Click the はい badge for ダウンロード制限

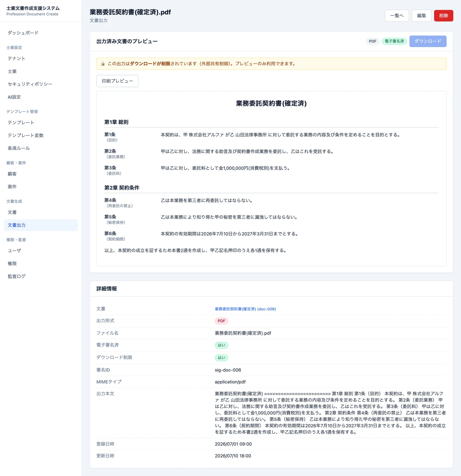[x=221, y=358]
